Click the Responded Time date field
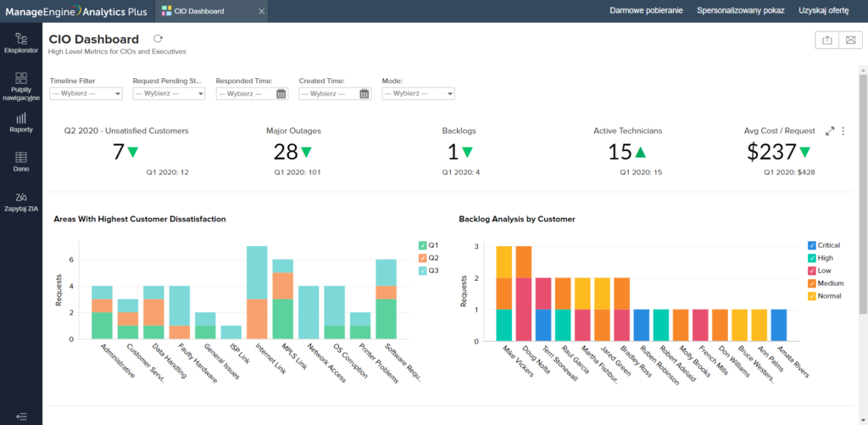 (x=245, y=94)
